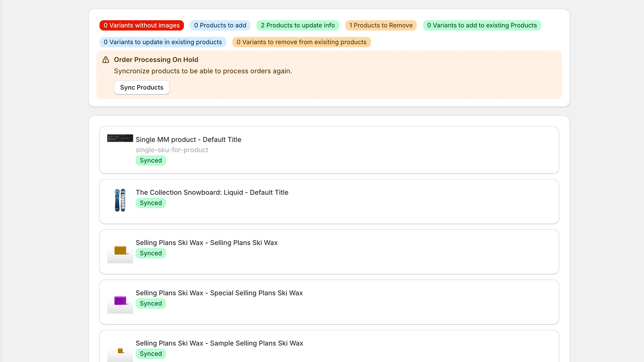Click Synced badge under Single MM product
The height and width of the screenshot is (362, 644).
point(151,160)
